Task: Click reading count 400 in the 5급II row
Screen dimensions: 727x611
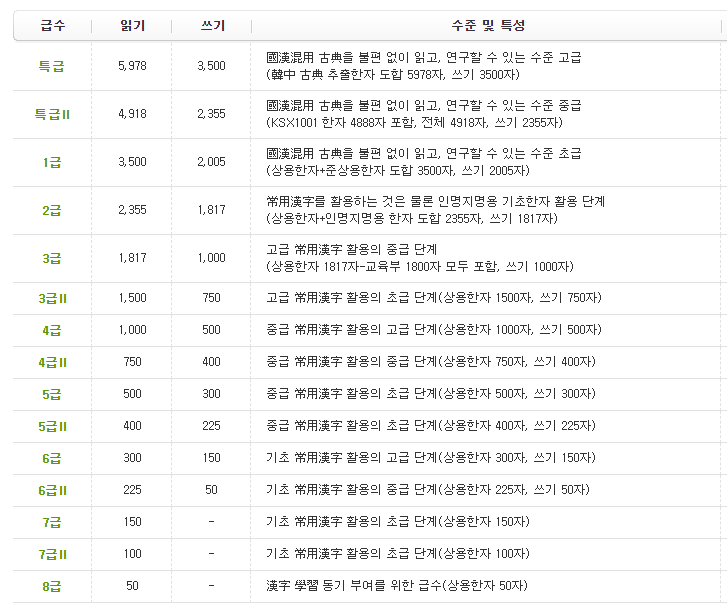Action: pos(132,426)
